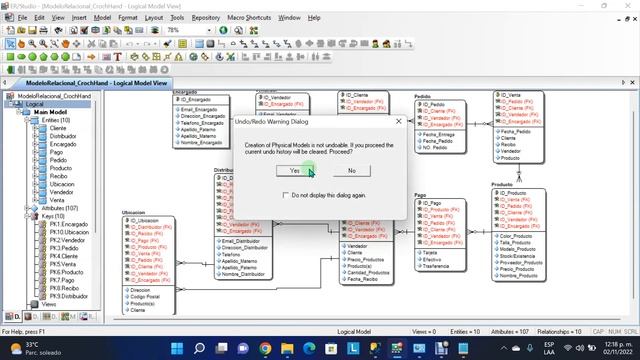
Task: Click the zoom in magnifier tool
Action: pos(32,44)
